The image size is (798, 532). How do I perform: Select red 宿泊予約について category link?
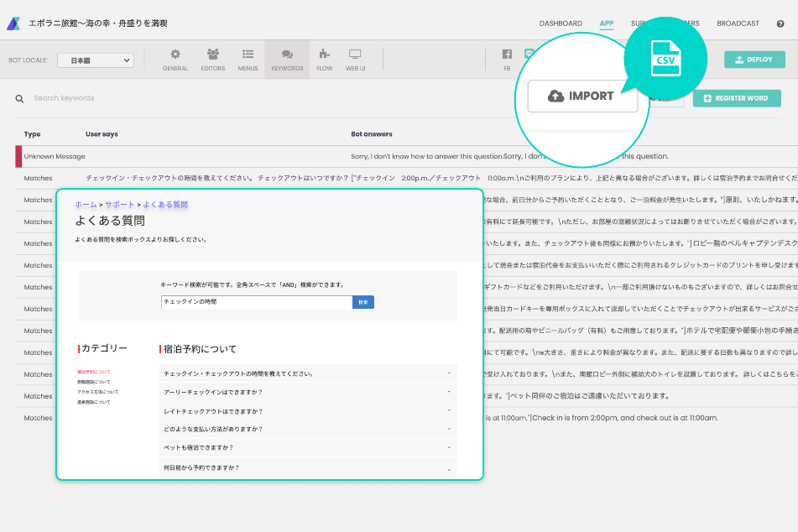94,372
